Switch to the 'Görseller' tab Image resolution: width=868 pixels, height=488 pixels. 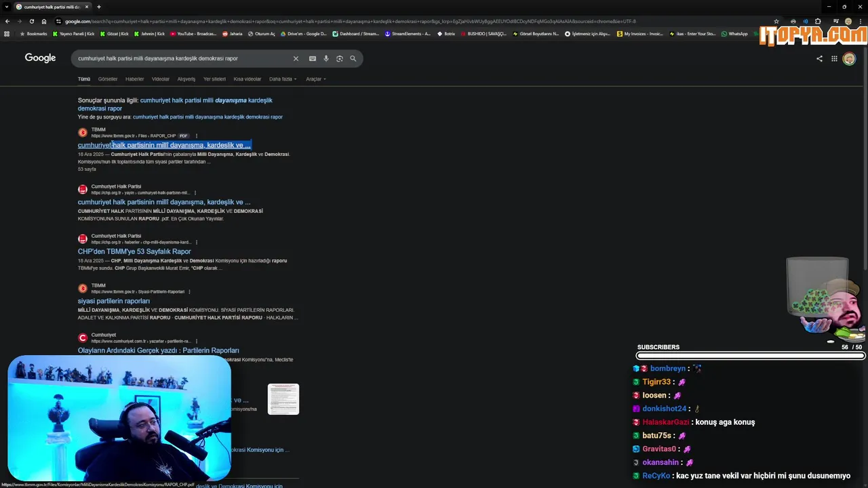108,79
